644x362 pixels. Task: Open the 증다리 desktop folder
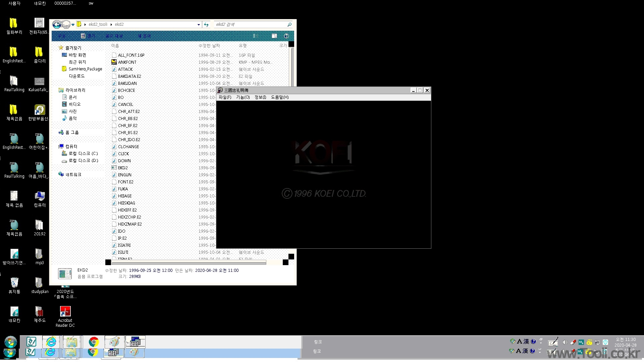(x=40, y=55)
